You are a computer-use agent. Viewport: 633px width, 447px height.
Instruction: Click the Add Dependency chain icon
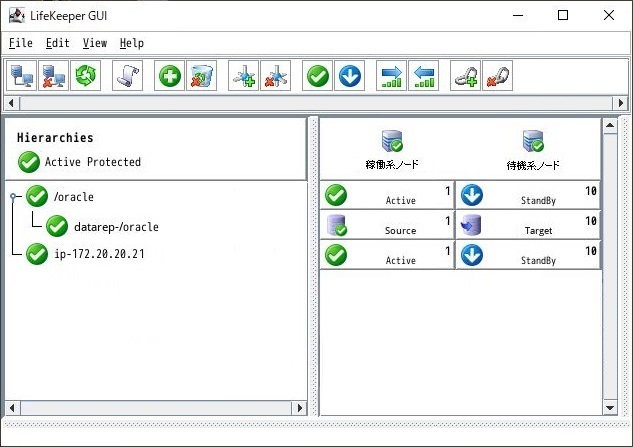(465, 76)
